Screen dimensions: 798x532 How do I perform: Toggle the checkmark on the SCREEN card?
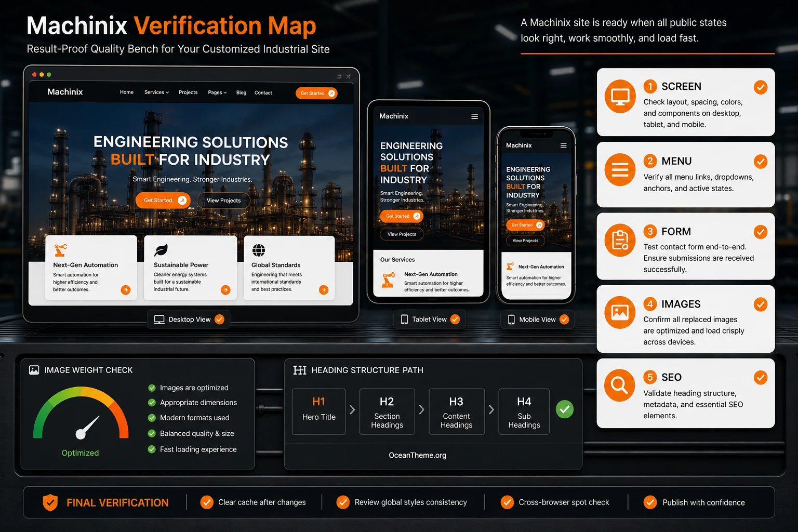761,87
